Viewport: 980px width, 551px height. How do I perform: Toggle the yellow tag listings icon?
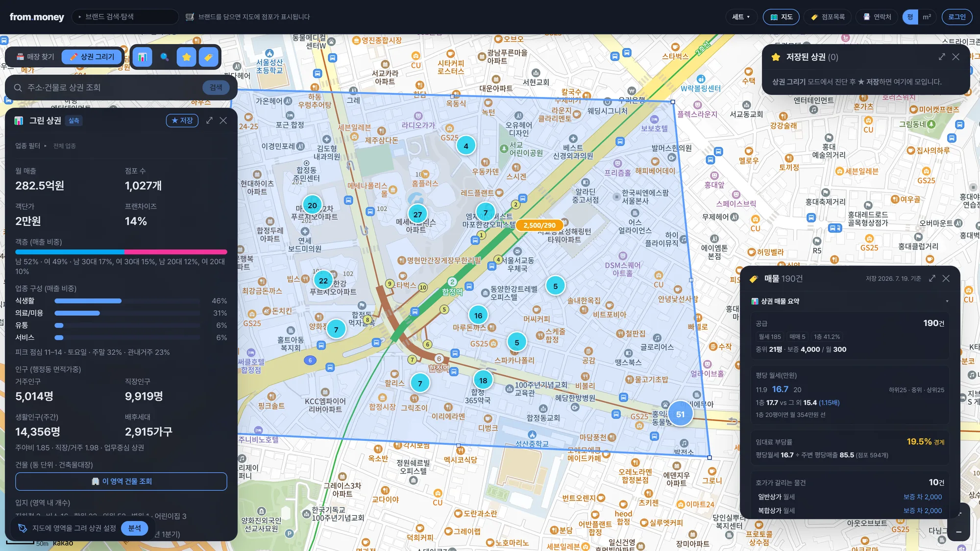(x=208, y=57)
